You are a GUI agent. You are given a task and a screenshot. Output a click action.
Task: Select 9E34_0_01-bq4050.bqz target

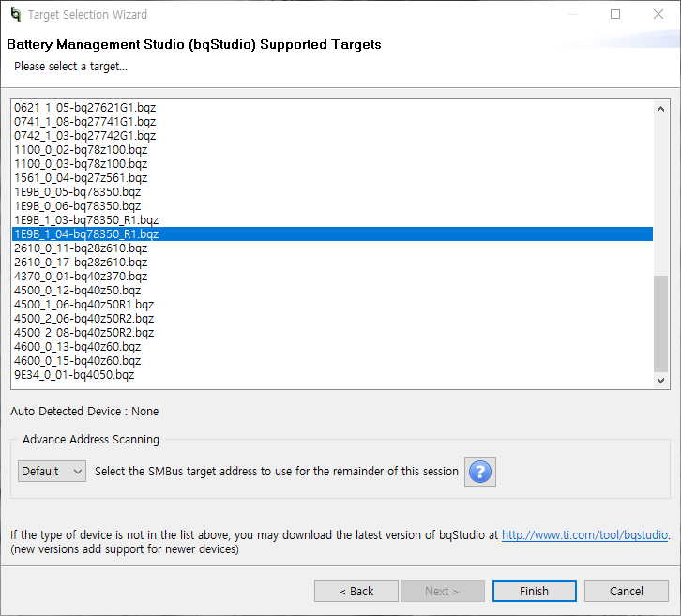(x=332, y=375)
